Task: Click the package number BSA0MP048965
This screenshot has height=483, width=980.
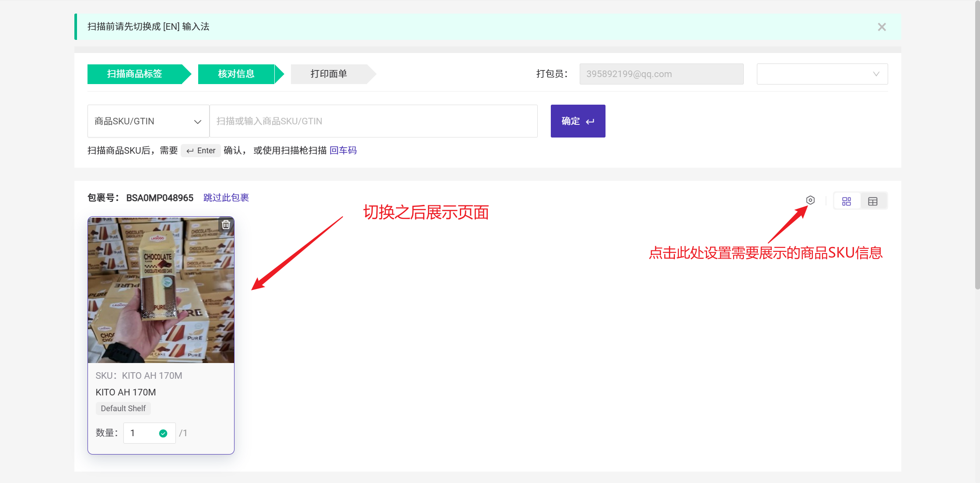Action: (x=160, y=198)
